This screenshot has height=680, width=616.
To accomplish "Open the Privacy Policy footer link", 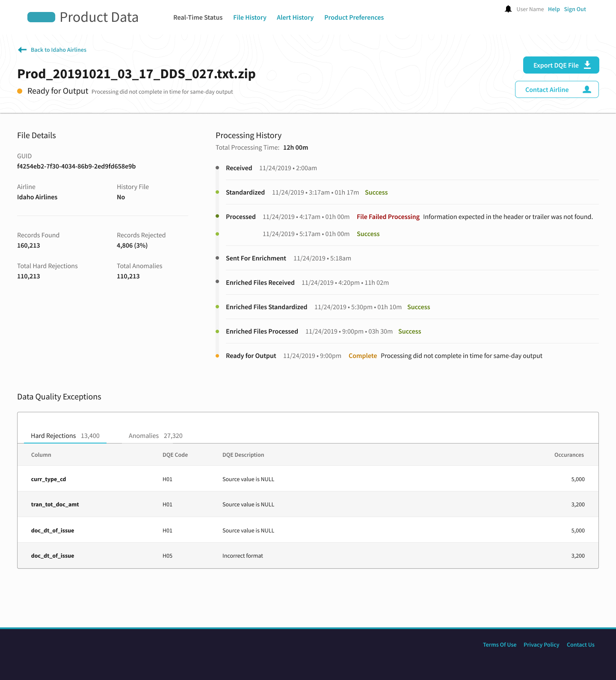I will tap(542, 645).
